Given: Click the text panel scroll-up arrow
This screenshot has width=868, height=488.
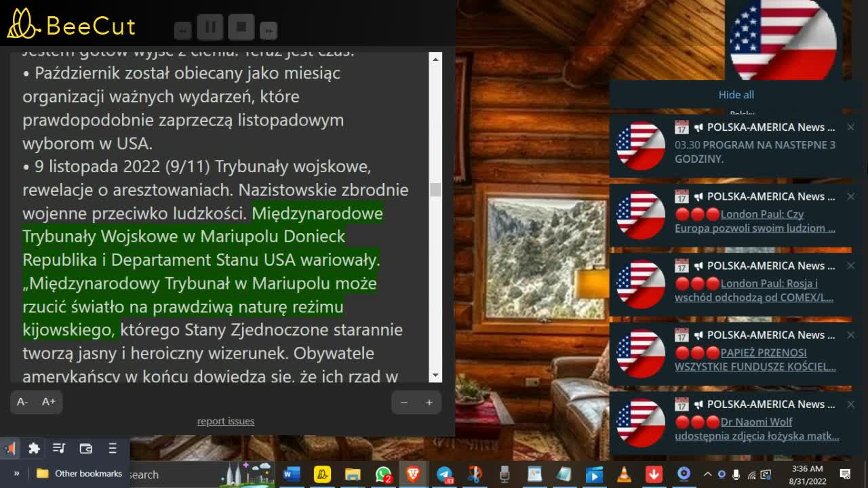Looking at the screenshot, I should (x=435, y=59).
